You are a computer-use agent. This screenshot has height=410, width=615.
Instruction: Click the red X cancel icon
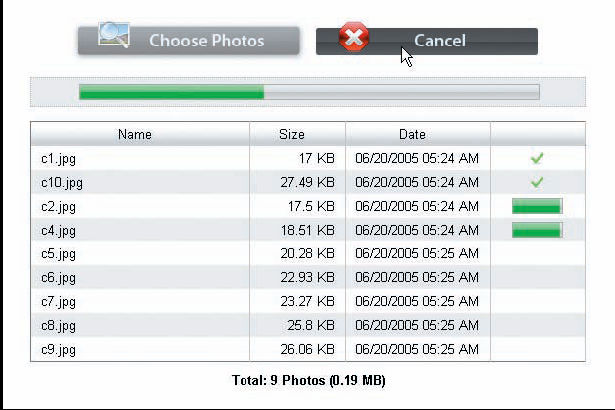click(354, 37)
